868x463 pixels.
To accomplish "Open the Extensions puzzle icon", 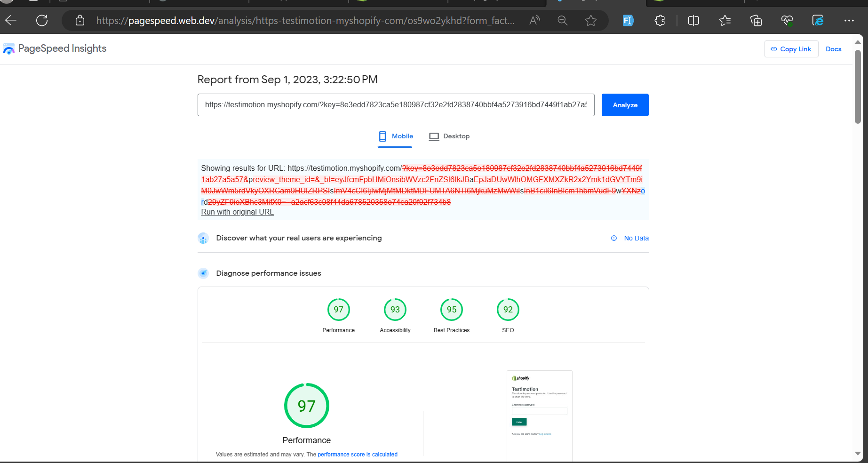I will (x=660, y=20).
